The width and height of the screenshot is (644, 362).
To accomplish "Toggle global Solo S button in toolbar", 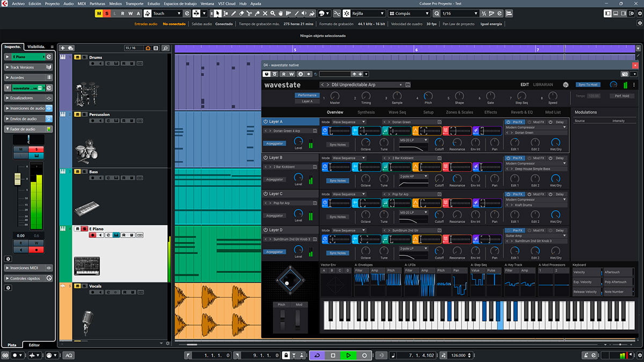I will tap(107, 13).
